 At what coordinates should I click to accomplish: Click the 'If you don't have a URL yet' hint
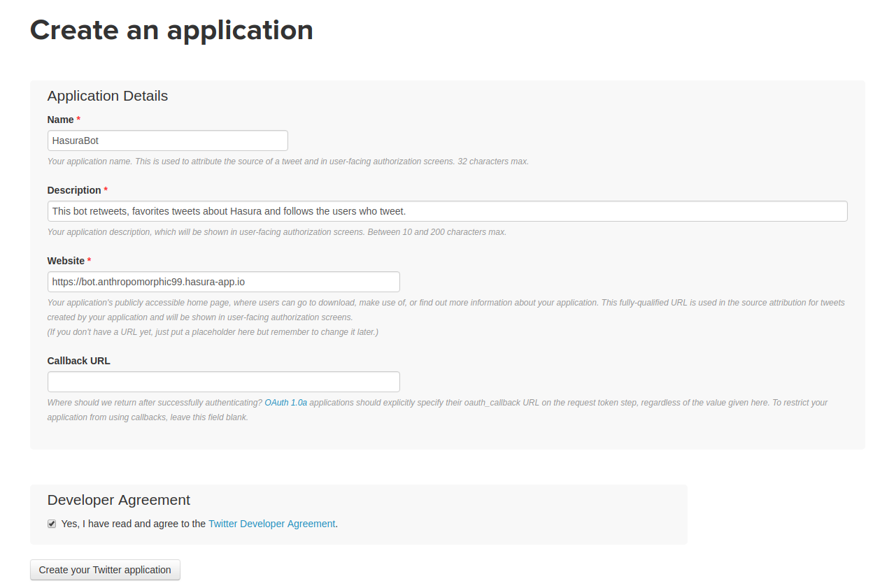[x=213, y=332]
